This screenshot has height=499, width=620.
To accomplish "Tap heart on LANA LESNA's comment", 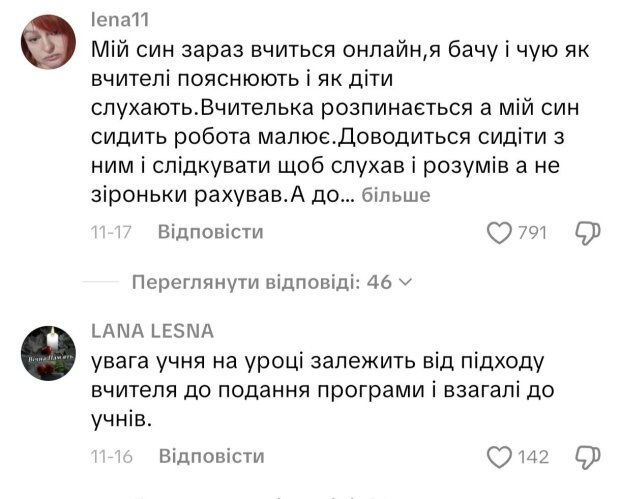I will tap(498, 457).
